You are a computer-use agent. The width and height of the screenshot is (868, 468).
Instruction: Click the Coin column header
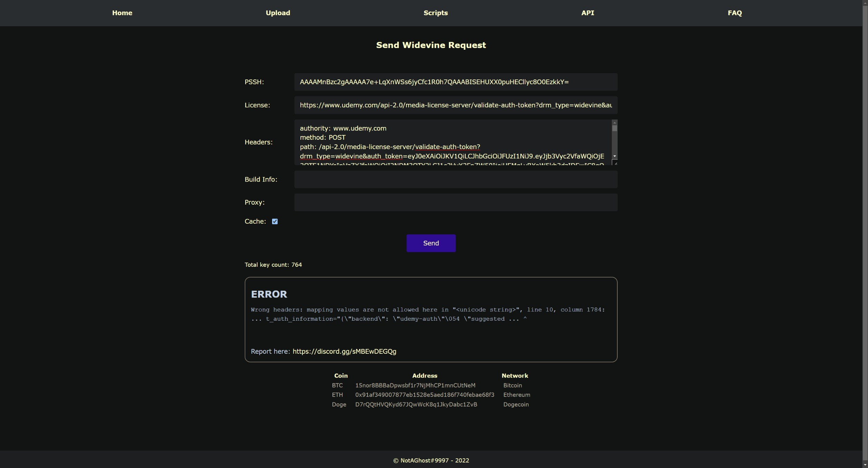click(341, 376)
